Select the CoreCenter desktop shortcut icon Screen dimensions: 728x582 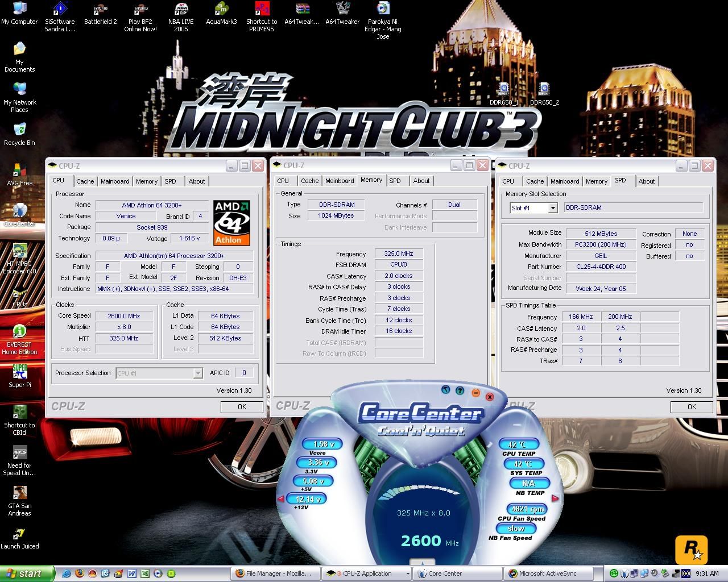19,215
